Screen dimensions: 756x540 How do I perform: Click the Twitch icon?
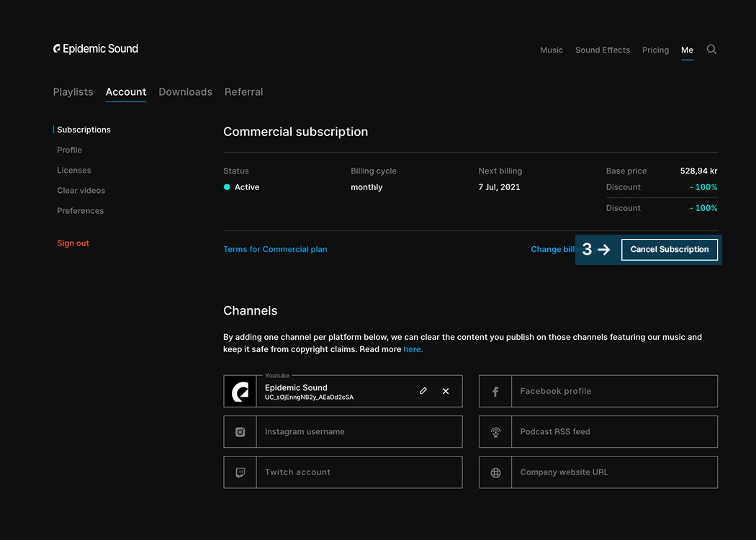click(240, 472)
